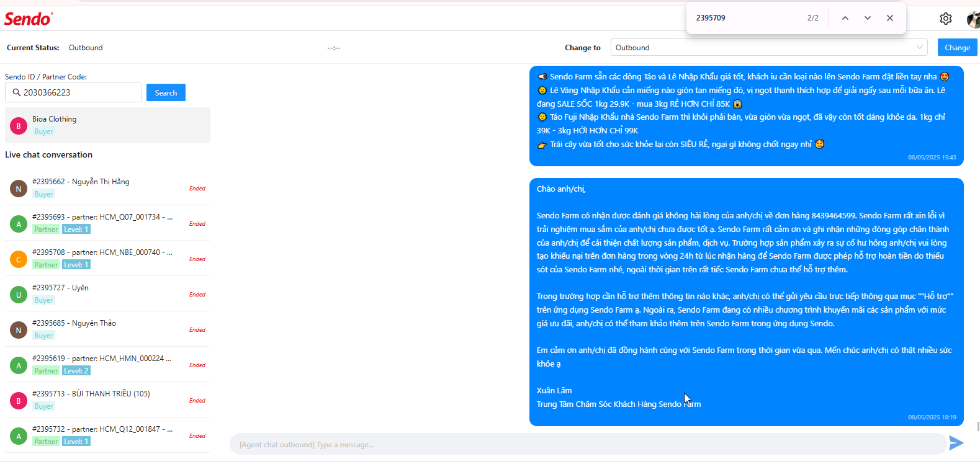Screen dimensions: 980x464
Task: Click the 08/05/2025 18:19 message timestamp
Action: coord(932,417)
